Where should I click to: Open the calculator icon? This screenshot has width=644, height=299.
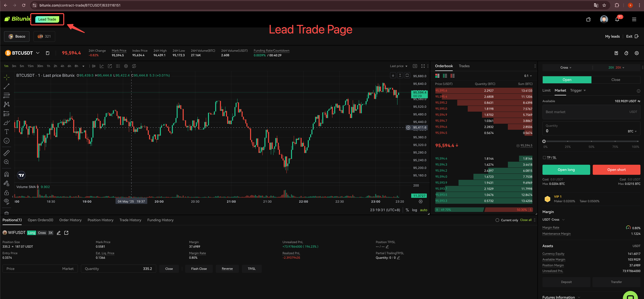pyautogui.click(x=616, y=53)
